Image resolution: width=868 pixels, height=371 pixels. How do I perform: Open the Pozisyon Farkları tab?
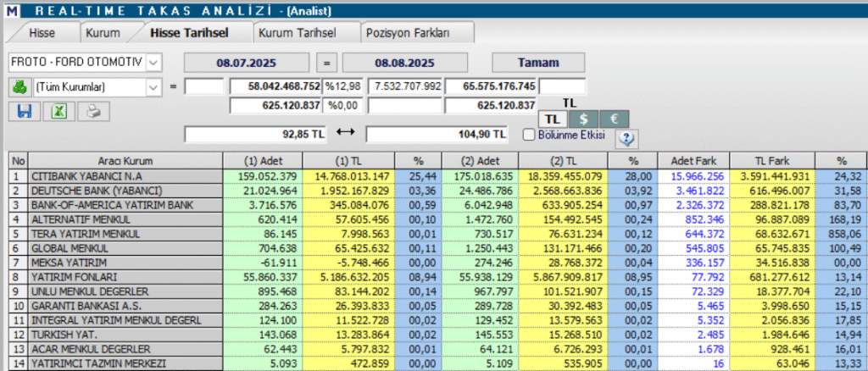(x=408, y=33)
